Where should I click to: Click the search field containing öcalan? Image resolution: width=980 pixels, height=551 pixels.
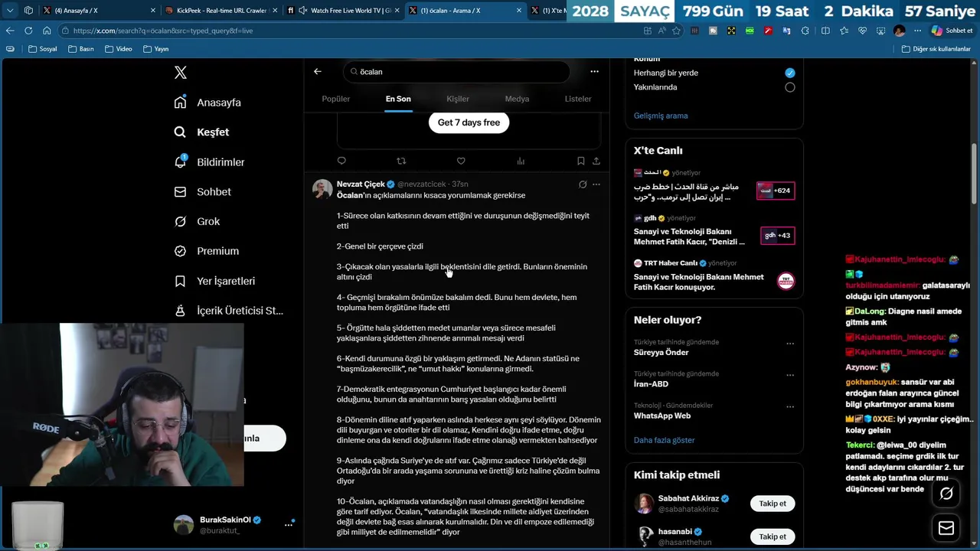tap(456, 72)
